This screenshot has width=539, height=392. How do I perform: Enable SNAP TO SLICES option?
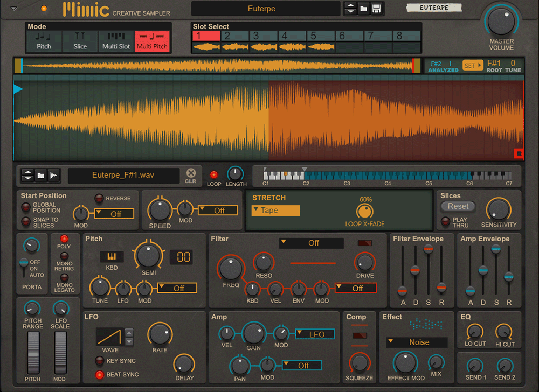click(x=26, y=222)
